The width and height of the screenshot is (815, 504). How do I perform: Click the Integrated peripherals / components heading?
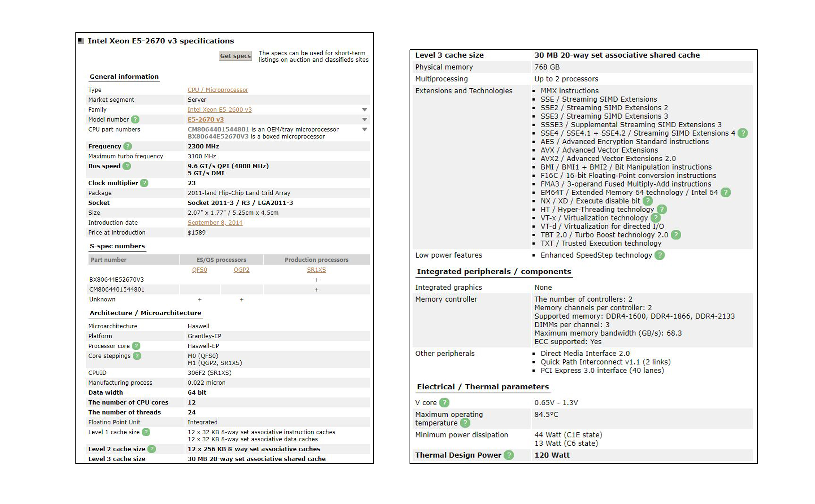click(494, 272)
